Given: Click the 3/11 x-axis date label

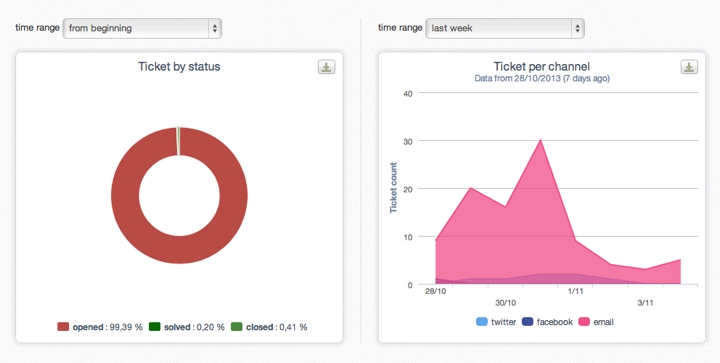Looking at the screenshot, I should (645, 303).
